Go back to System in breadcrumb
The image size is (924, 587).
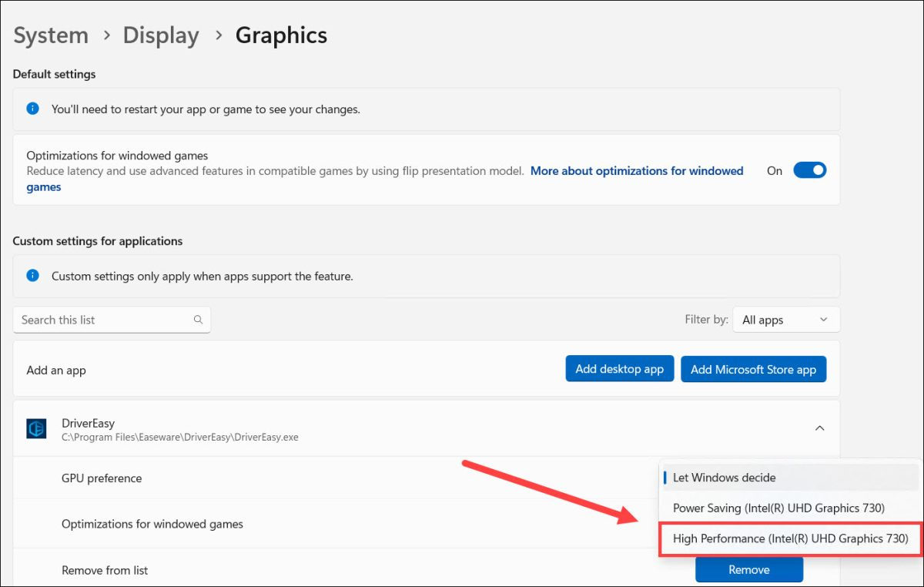51,35
